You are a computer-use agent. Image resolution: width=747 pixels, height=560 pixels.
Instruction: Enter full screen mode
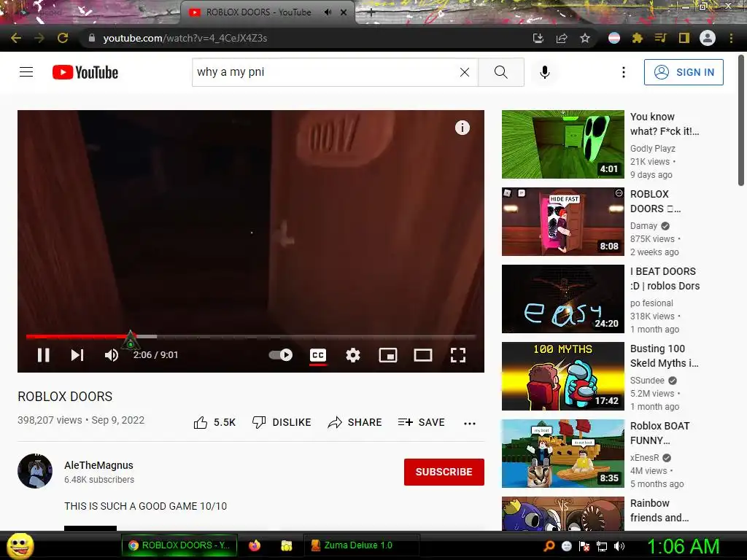pyautogui.click(x=458, y=355)
